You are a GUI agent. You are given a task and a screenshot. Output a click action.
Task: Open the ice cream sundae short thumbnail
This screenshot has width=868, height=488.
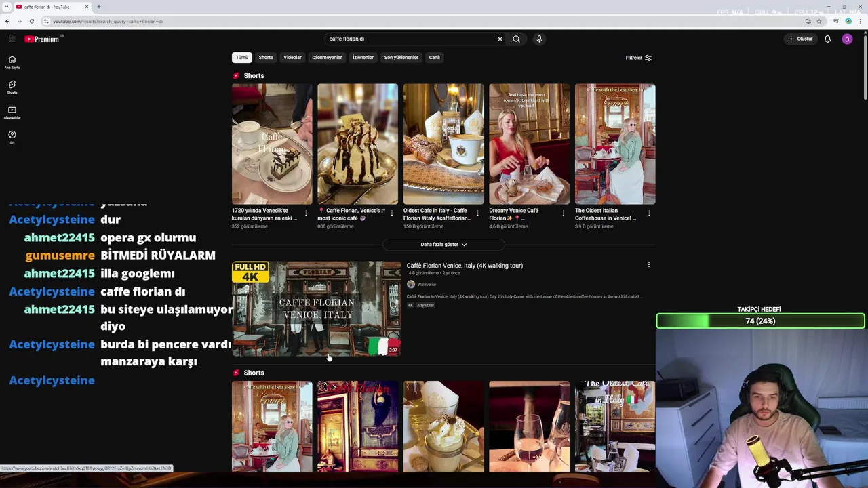coord(357,144)
